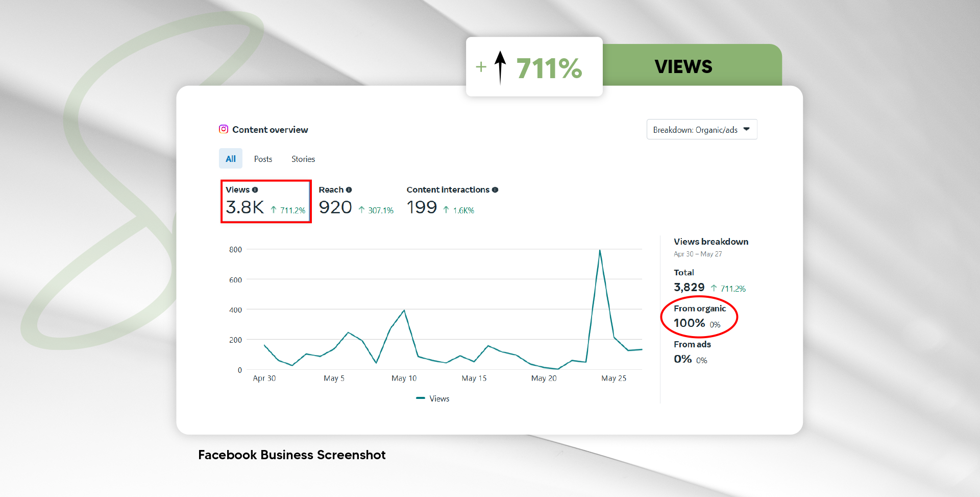980x497 pixels.
Task: Click the dropdown caret in Breakdown selector
Action: (747, 129)
